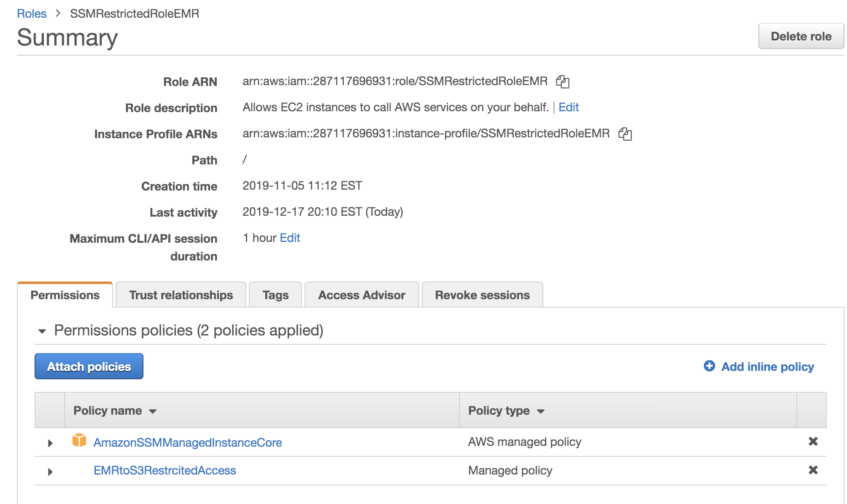Viewport: 847px width, 504px height.
Task: Navigate back to Roles breadcrumb
Action: 32,13
